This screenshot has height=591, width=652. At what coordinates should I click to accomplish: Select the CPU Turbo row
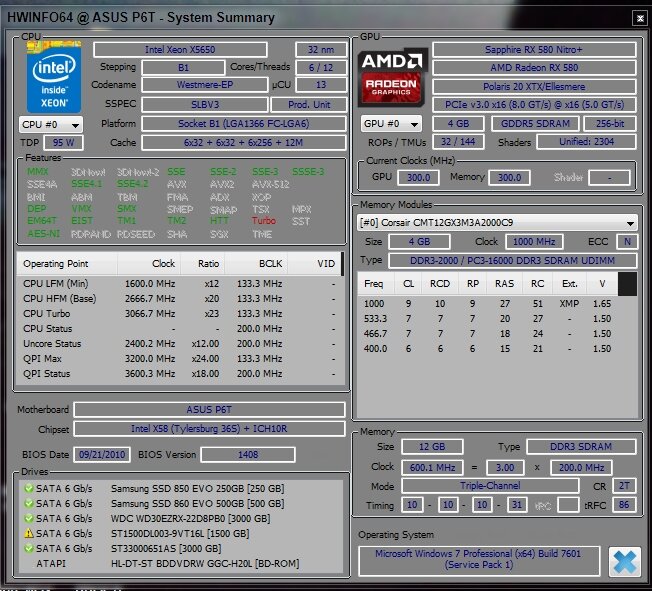[x=180, y=314]
